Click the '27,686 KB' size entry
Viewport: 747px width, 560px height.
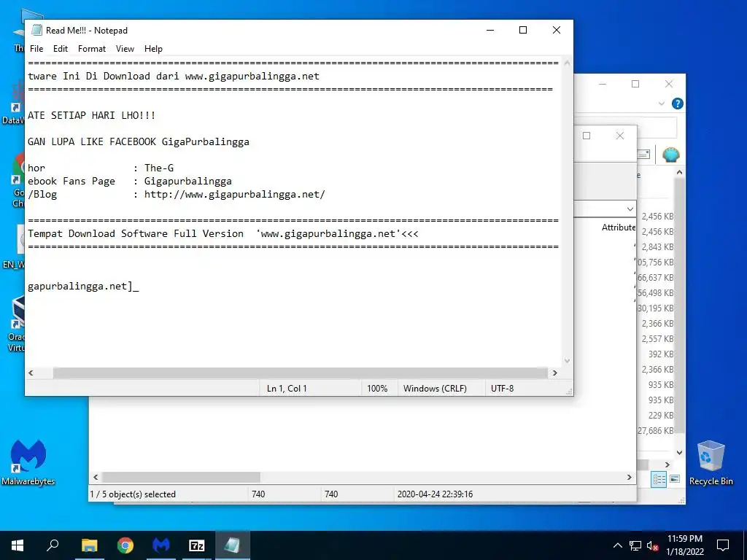[656, 431]
